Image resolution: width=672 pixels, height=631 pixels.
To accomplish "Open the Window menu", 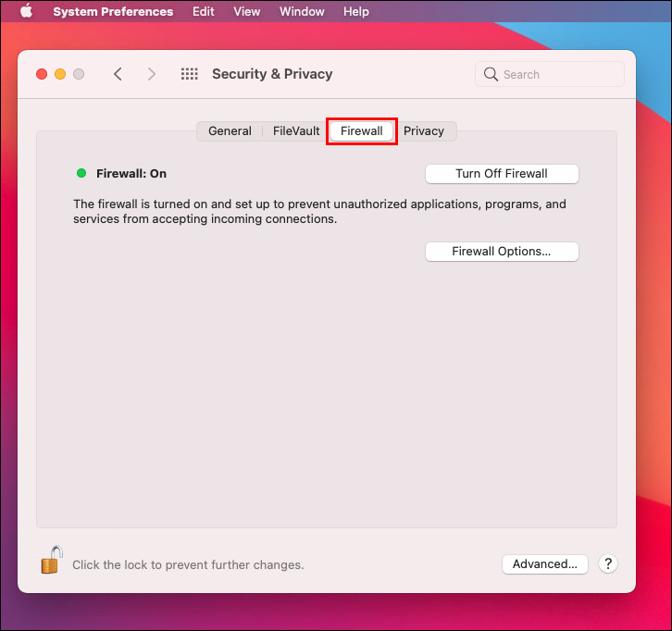I will [302, 12].
